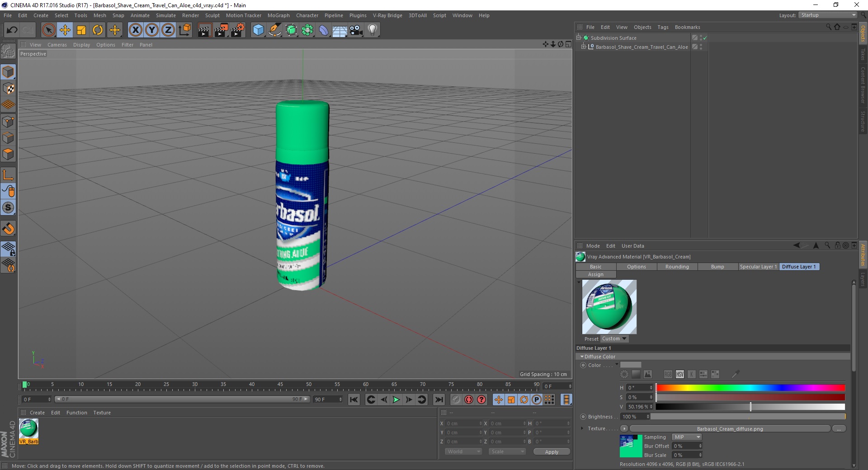Expand Barbasol_Shave_Cream_Travel_Can_Aloe object

(583, 47)
